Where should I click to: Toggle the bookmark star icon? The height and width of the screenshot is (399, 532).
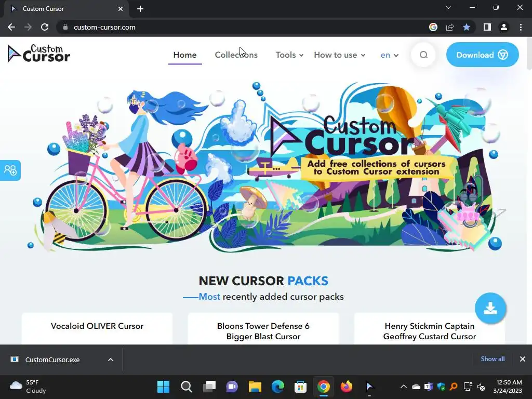(467, 27)
